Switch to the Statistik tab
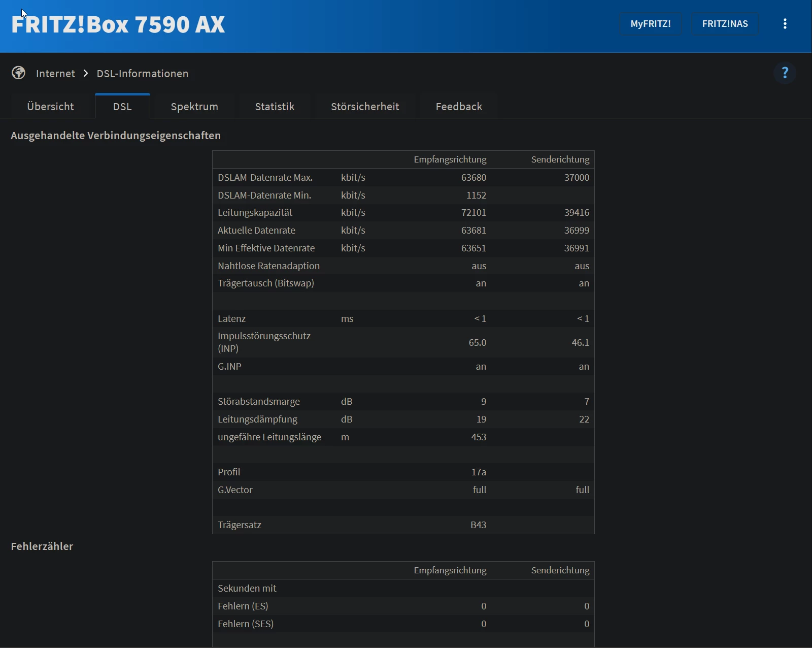 (x=275, y=106)
